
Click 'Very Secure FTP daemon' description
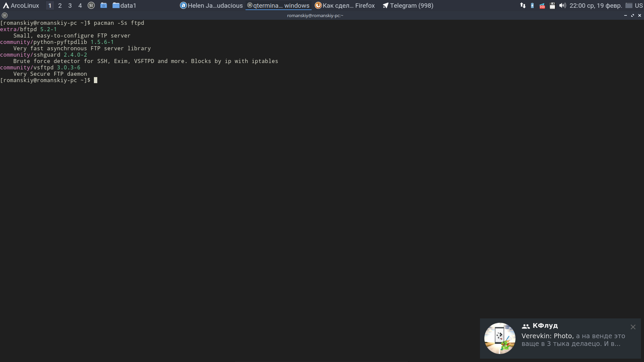pos(50,74)
